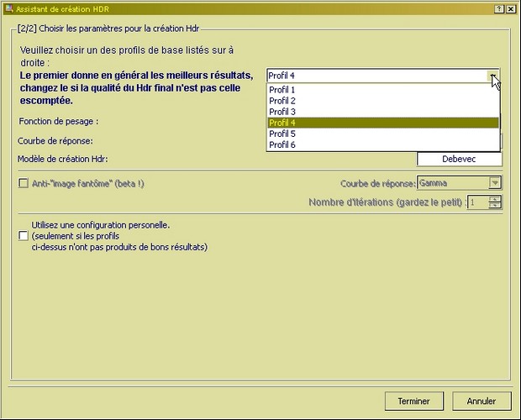Click the Annuler button
Viewport: 521px width, 420px height.
point(482,401)
